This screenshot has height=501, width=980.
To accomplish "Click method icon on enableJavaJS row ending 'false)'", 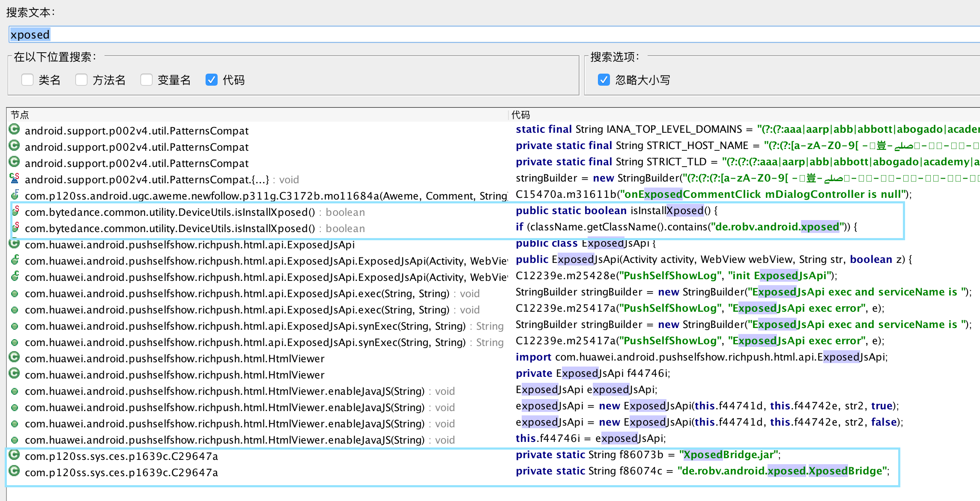I will tap(15, 424).
